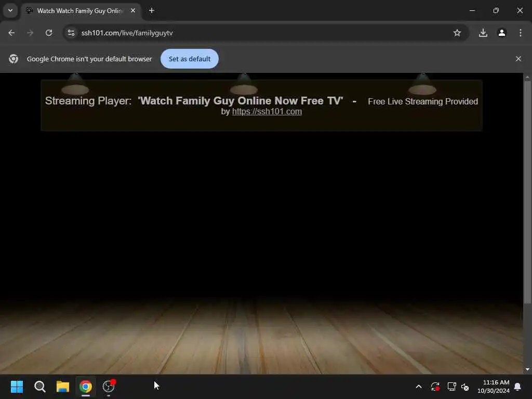Open File Explorer from taskbar

tap(63, 387)
